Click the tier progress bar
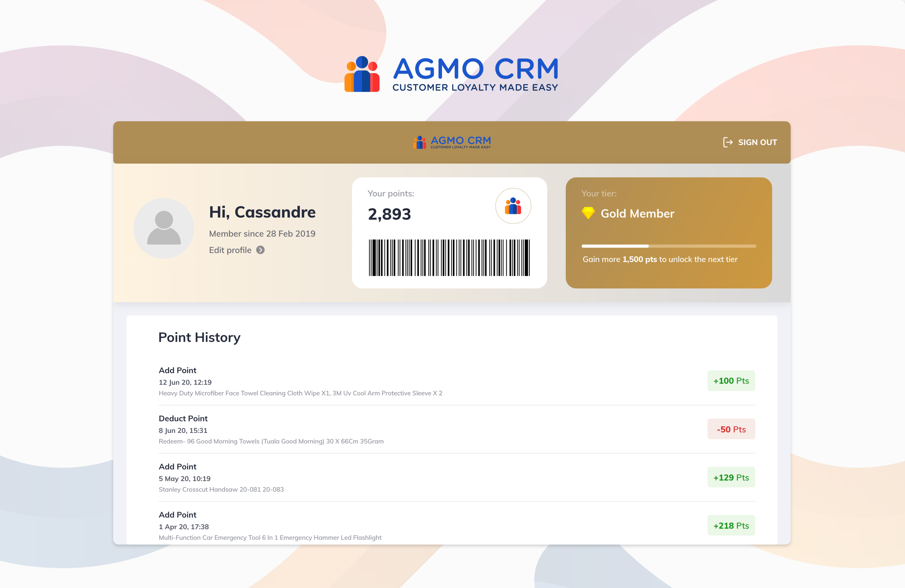Viewport: 905px width, 588px height. click(669, 246)
